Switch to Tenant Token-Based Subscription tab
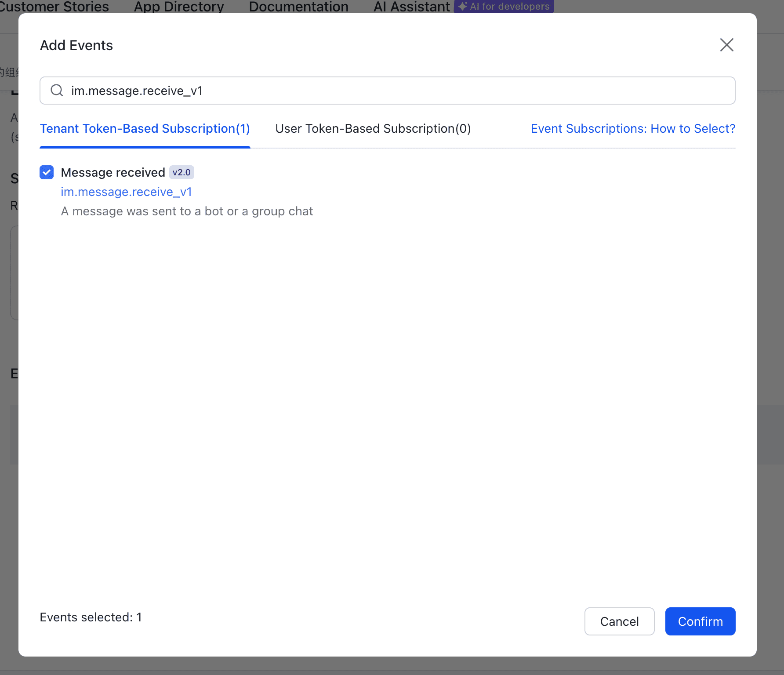This screenshot has height=675, width=784. tap(145, 129)
